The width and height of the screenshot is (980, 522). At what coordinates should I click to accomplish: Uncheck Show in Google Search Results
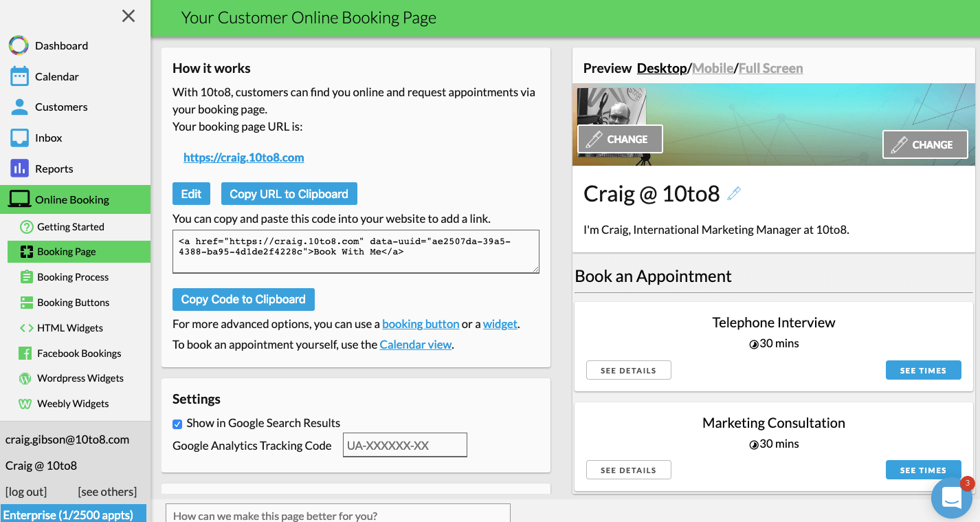tap(177, 424)
